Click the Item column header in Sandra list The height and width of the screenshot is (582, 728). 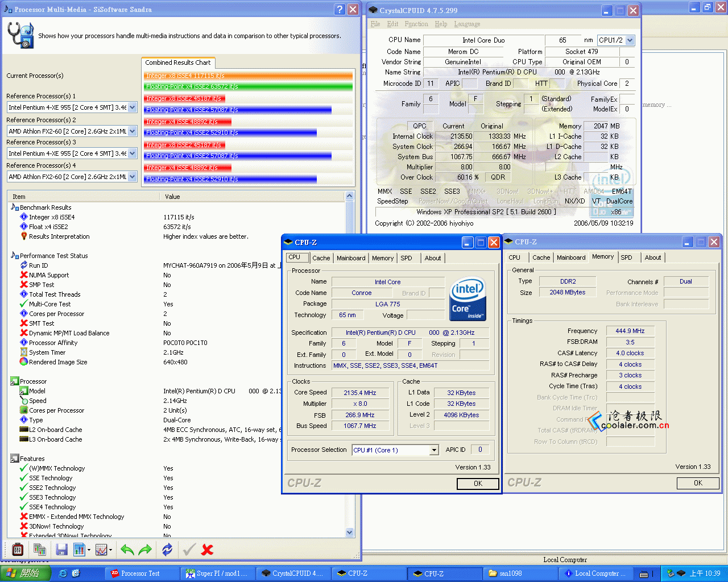coord(83,197)
